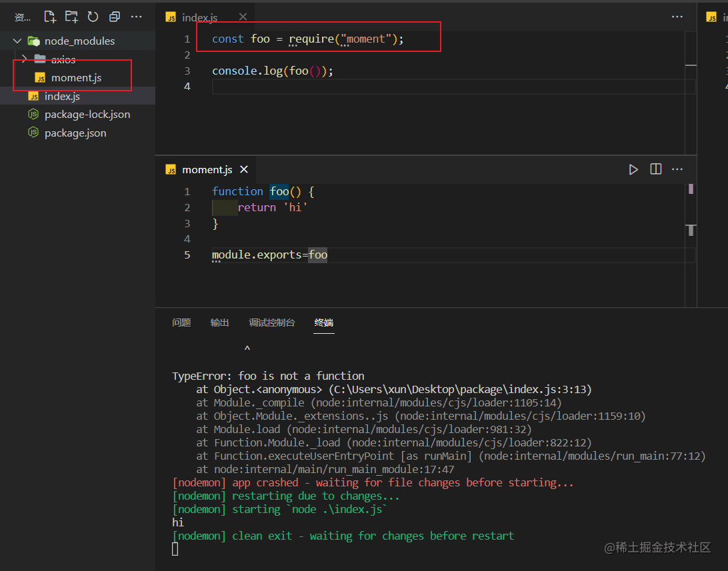728x571 pixels.
Task: Create a new file in the explorer
Action: 49,17
